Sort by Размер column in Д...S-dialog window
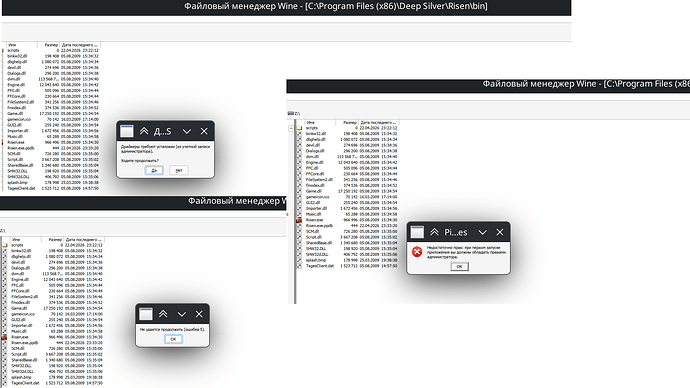 [48, 45]
